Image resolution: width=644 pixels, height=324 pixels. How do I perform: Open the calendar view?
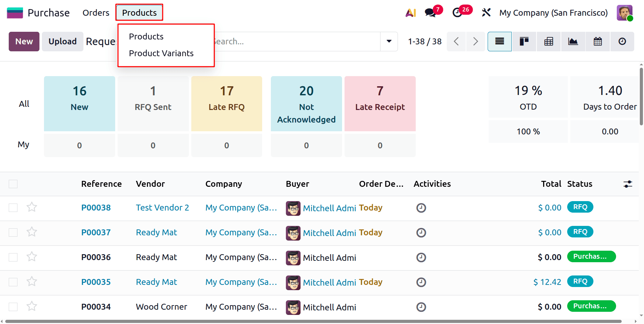tap(597, 41)
